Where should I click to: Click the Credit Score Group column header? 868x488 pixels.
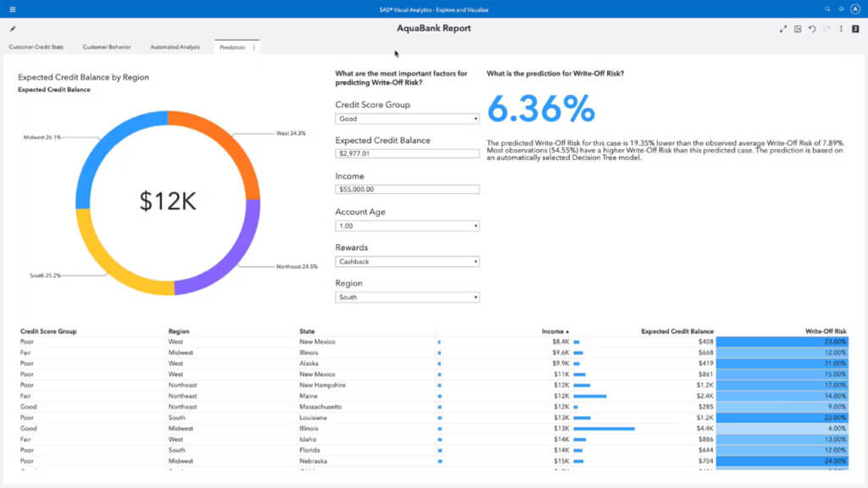48,331
